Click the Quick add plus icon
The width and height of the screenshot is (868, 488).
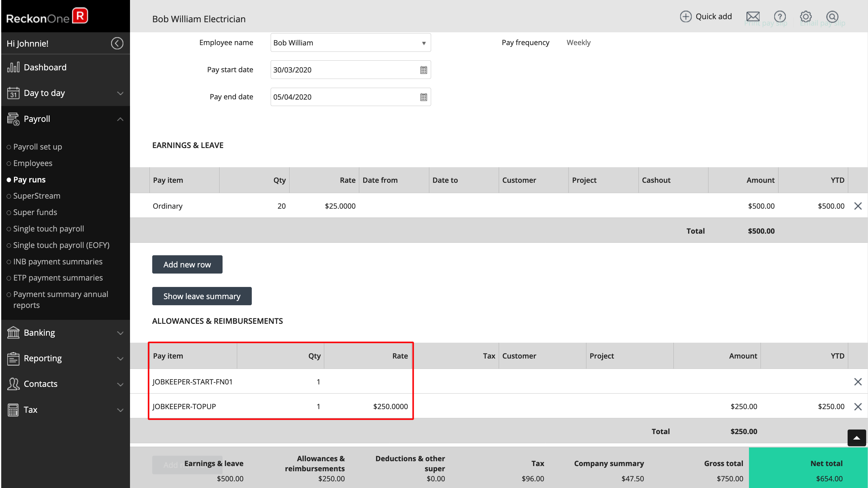coord(685,16)
